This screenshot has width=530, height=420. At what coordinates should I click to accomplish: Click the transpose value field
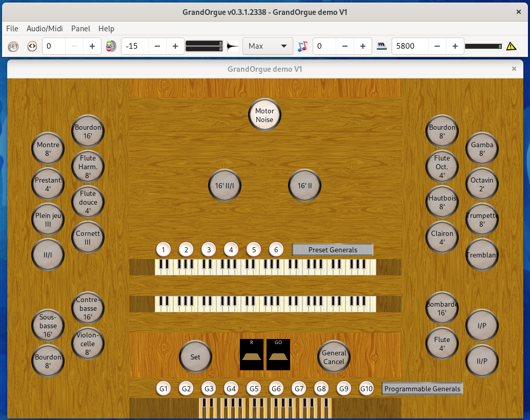(324, 46)
